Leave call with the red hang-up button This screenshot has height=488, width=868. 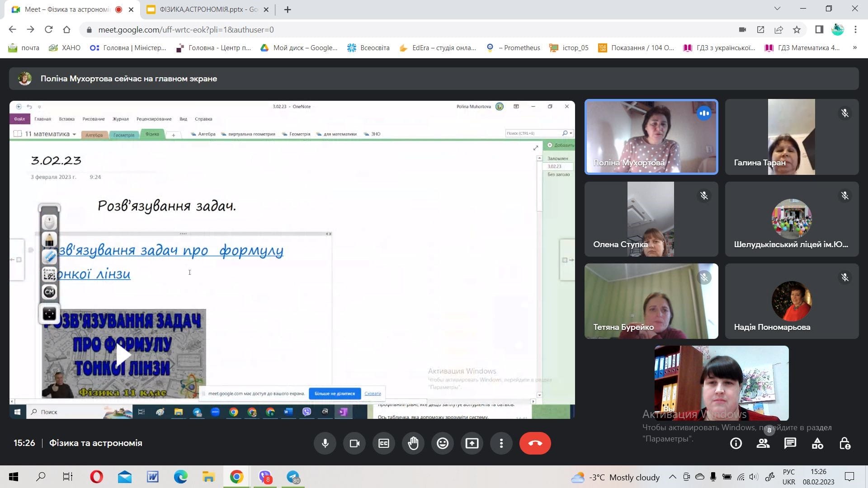coord(535,443)
